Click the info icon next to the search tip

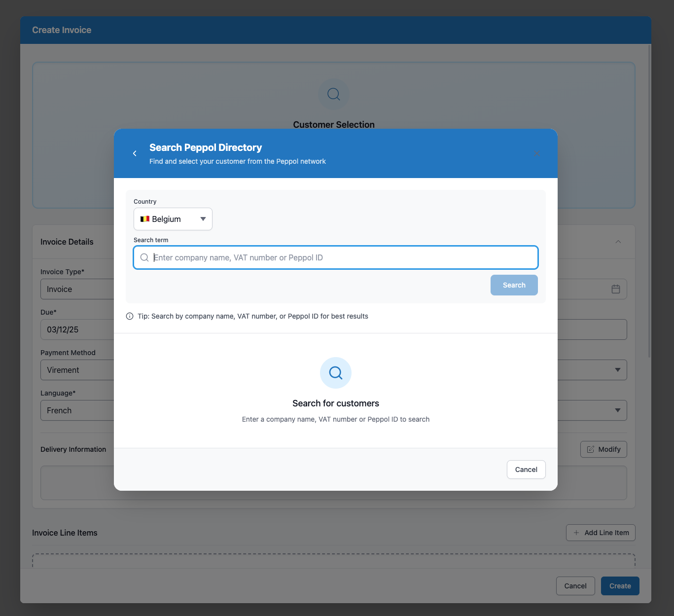pyautogui.click(x=129, y=316)
